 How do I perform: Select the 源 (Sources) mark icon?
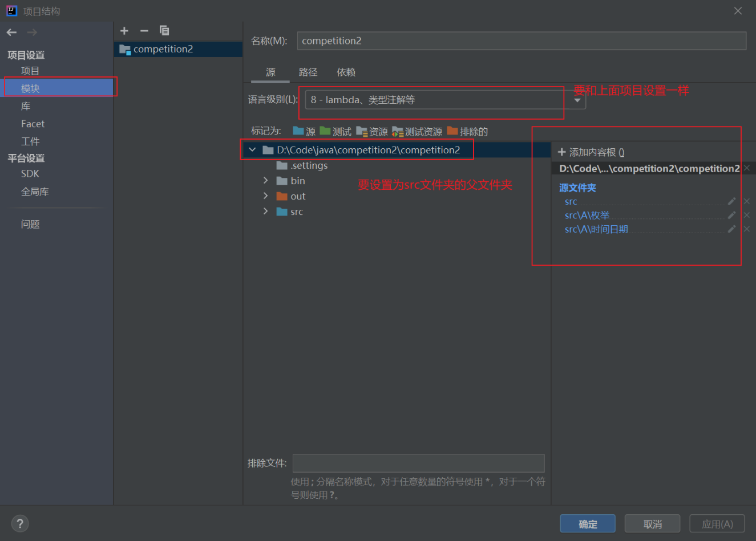pos(298,131)
